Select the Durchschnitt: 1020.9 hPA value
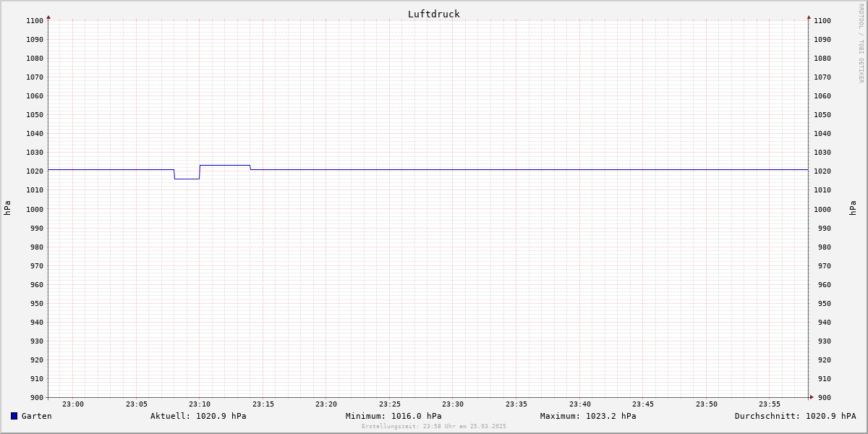Viewport: 868px width, 434px height. point(796,416)
